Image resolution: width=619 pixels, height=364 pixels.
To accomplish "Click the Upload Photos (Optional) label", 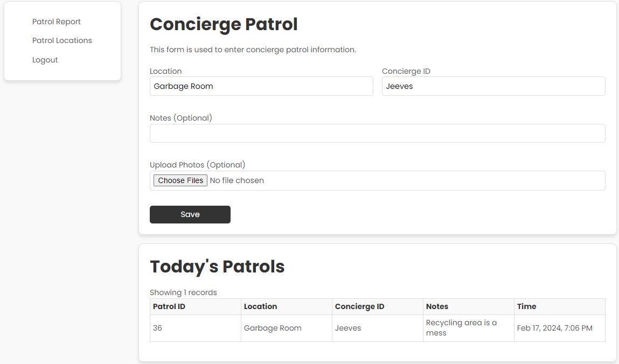I will click(x=197, y=165).
